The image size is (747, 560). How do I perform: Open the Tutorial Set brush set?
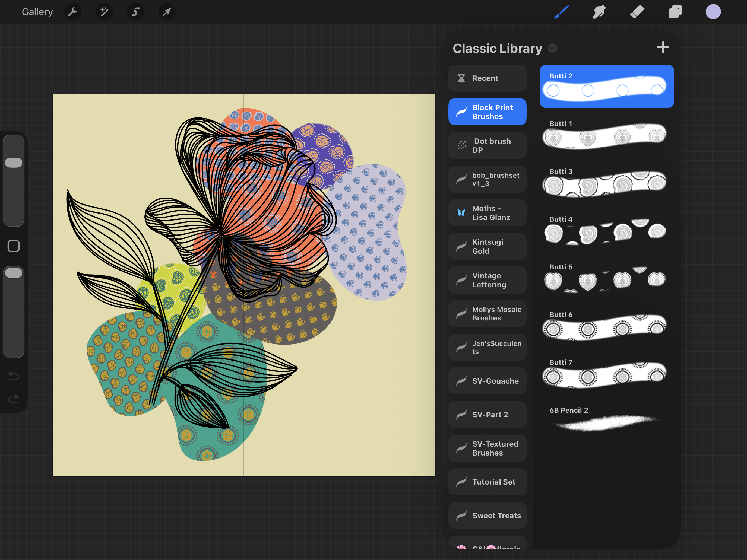pos(487,482)
